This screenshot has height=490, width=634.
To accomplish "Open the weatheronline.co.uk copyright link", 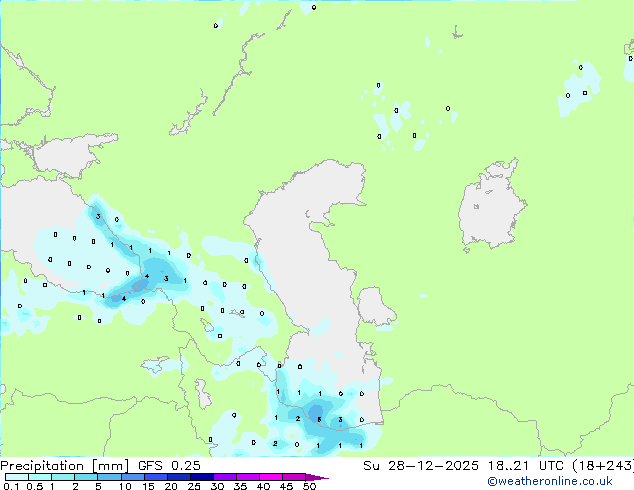I will point(549,481).
